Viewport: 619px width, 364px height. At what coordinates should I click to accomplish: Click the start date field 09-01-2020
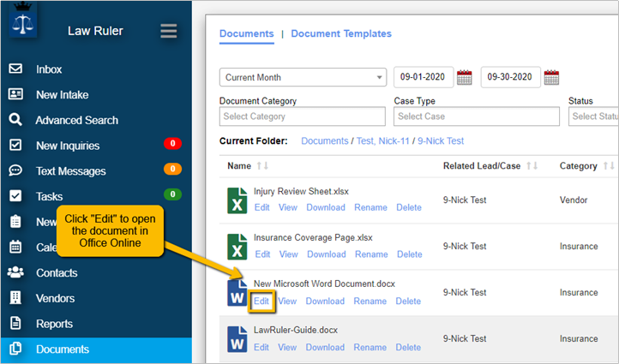coord(424,77)
